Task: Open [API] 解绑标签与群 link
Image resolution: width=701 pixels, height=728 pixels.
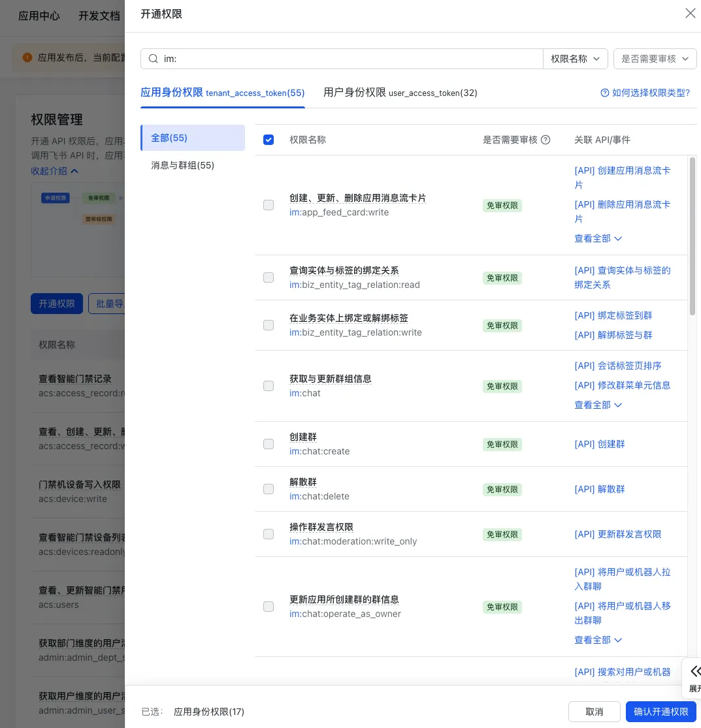Action: 613,335
